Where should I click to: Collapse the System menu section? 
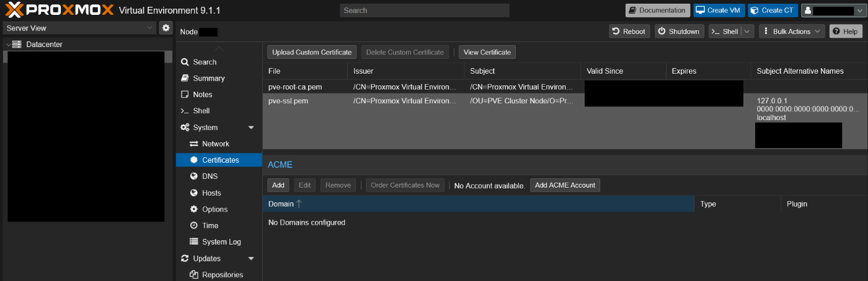tap(251, 128)
